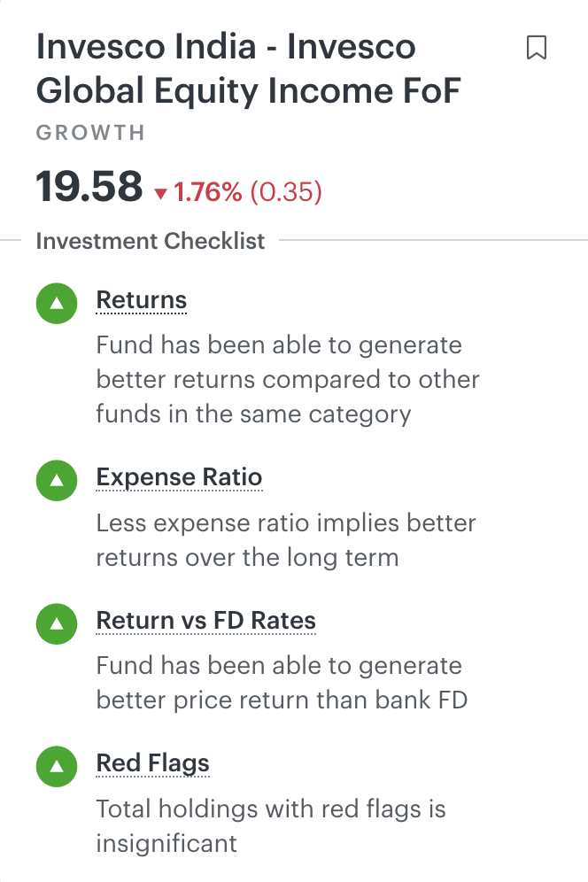Viewport: 588px width, 882px height.
Task: Click the 1.76% price change percentage
Action: [208, 192]
